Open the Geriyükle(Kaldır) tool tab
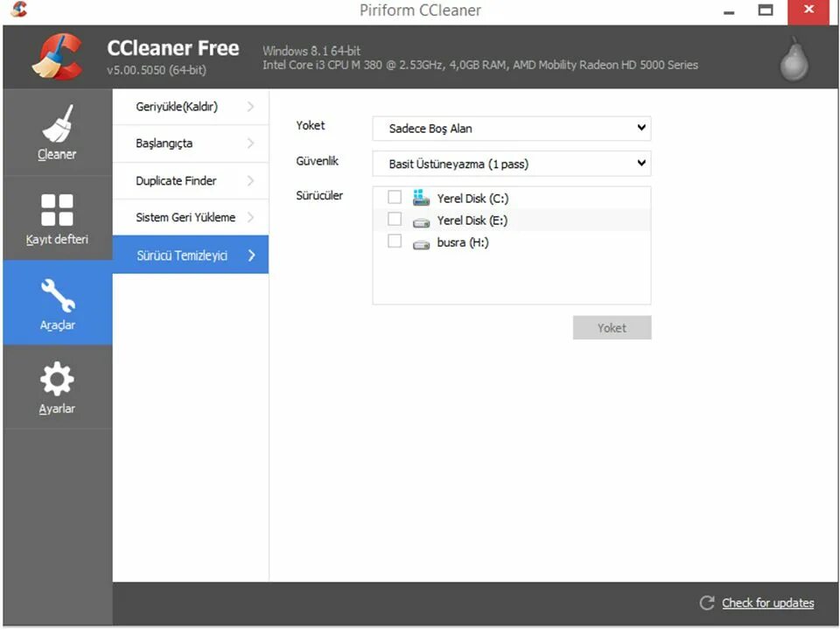 (x=191, y=107)
